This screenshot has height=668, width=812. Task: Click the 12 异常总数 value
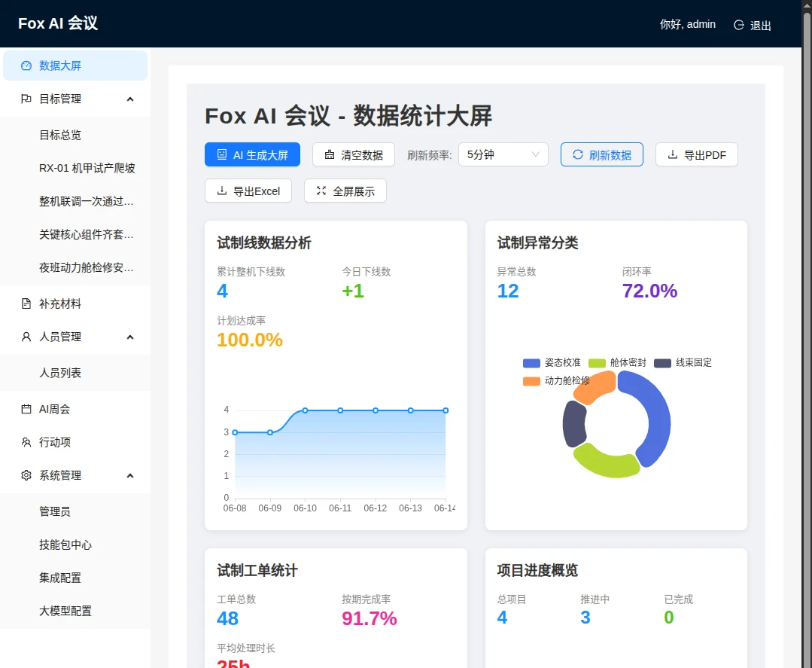pyautogui.click(x=507, y=291)
